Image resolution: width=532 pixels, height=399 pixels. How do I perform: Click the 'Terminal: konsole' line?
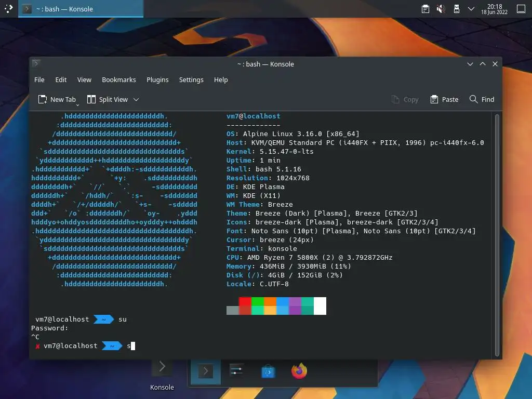[x=262, y=248]
